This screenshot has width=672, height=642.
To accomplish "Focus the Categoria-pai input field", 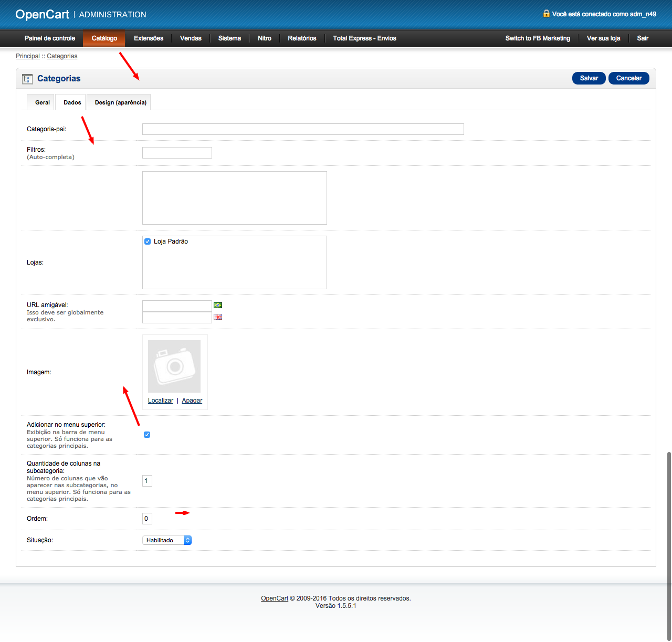I will pyautogui.click(x=303, y=129).
